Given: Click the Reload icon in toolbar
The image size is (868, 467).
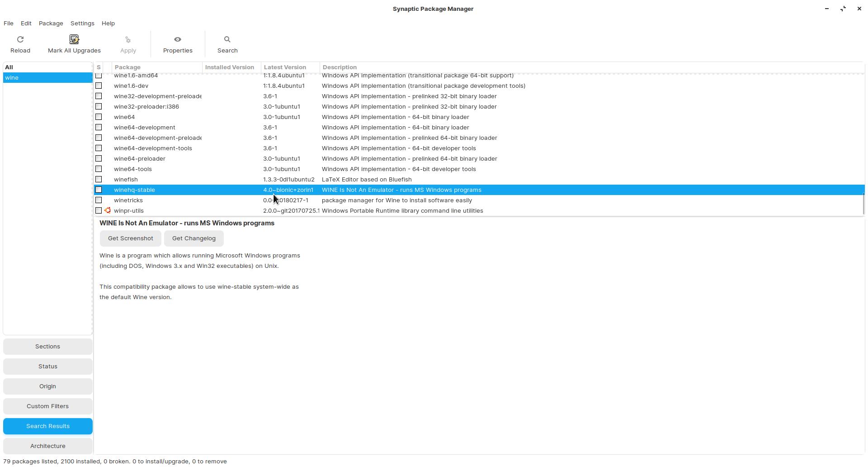Looking at the screenshot, I should tap(20, 39).
